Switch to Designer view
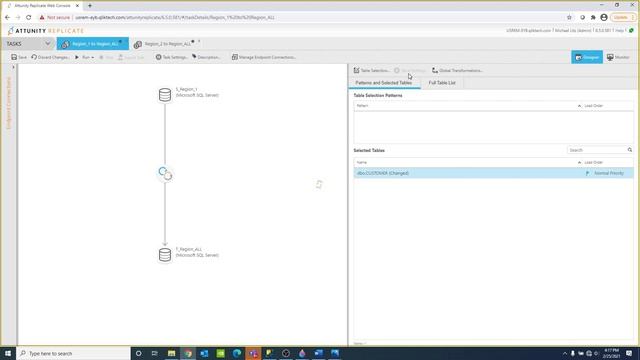 (587, 57)
